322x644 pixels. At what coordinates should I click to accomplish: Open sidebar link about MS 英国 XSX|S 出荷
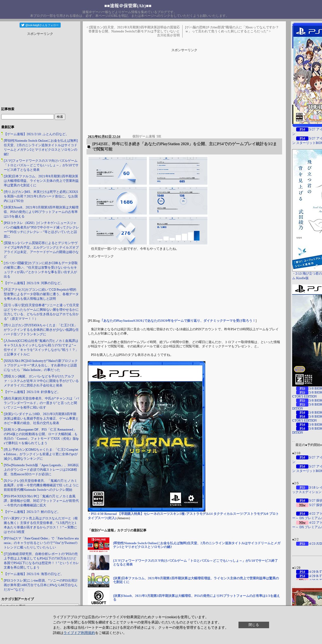(x=41, y=196)
